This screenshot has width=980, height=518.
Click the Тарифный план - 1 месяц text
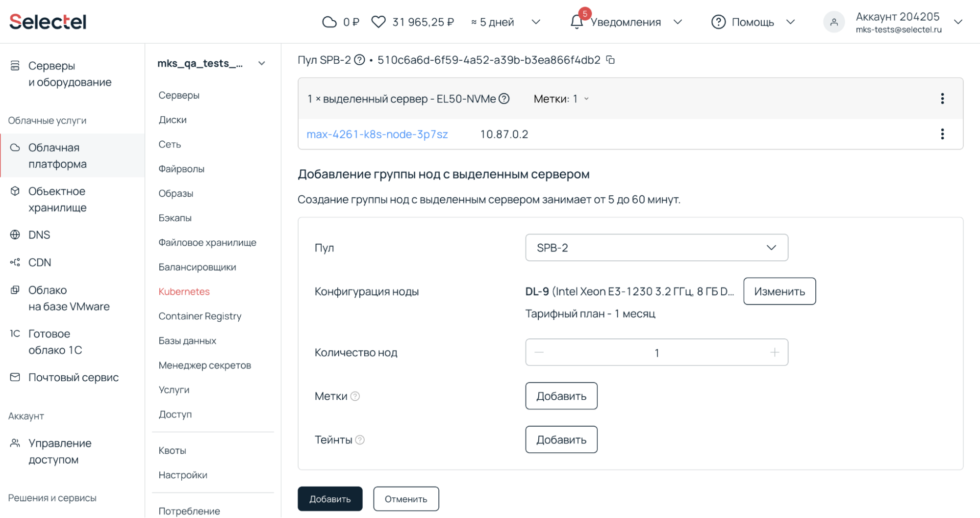coord(590,313)
